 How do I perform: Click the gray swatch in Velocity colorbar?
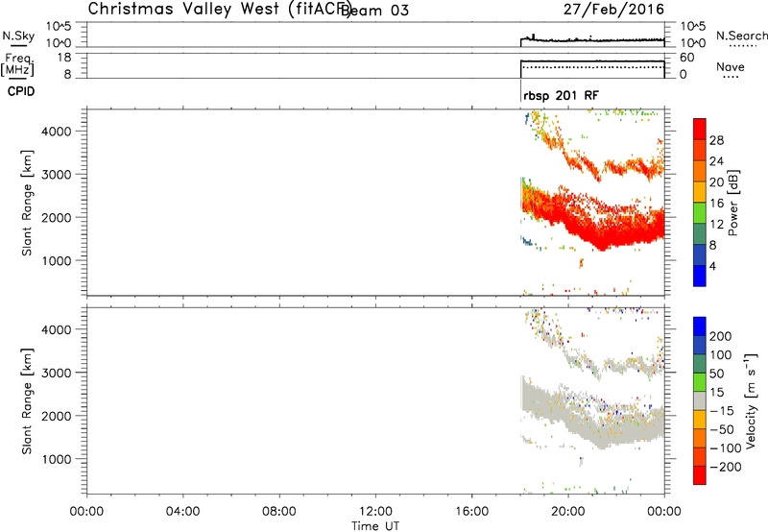[x=700, y=400]
